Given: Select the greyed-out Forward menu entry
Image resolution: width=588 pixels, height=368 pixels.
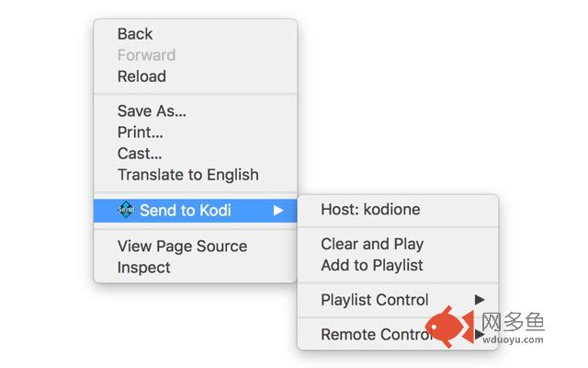Looking at the screenshot, I should pyautogui.click(x=146, y=55).
